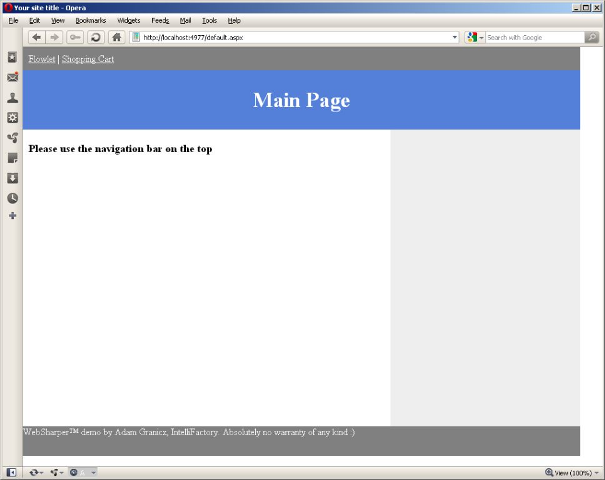Viewport: 605px width, 480px height.
Task: Open the History panel clock icon
Action: pos(12,198)
